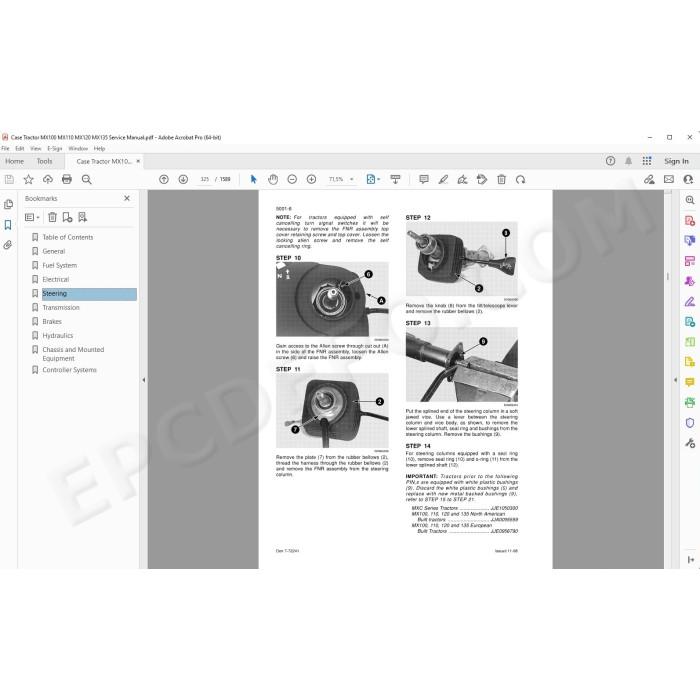Click the find current bookmark icon

(83, 217)
